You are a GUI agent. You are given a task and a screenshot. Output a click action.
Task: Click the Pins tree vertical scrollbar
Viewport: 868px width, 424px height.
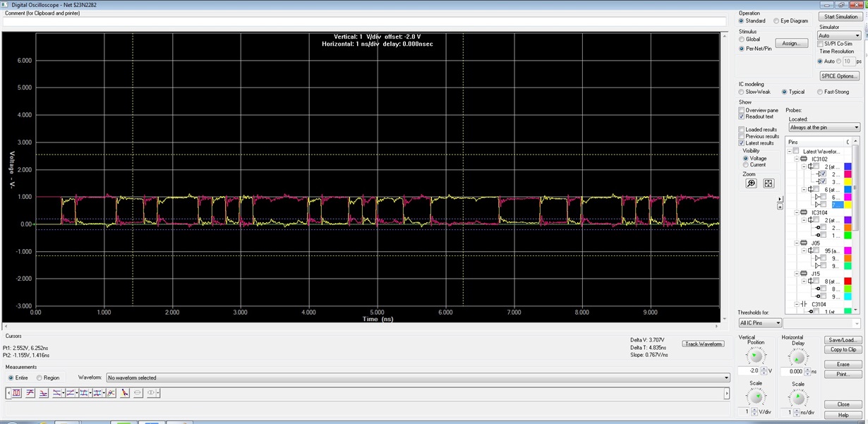[x=855, y=224]
